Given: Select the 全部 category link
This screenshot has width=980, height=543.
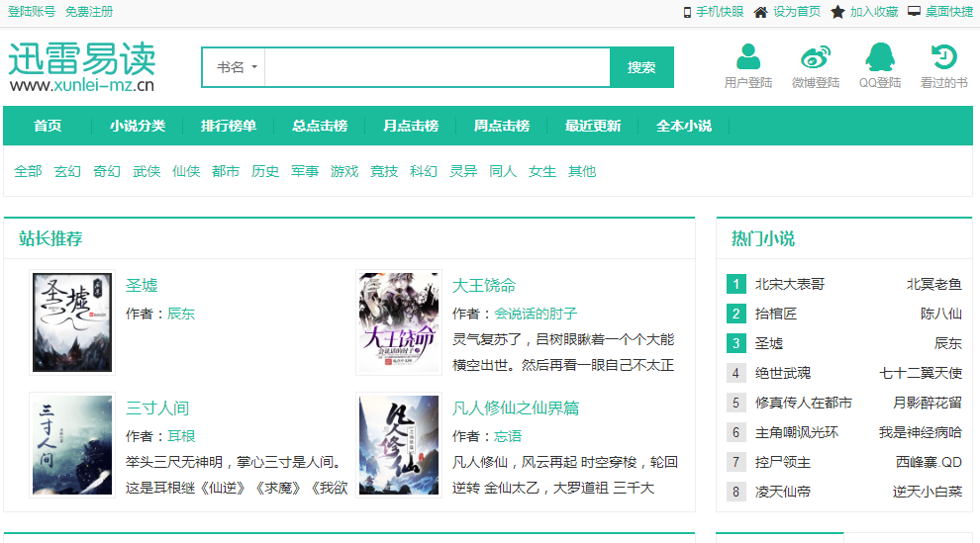Looking at the screenshot, I should pos(28,171).
